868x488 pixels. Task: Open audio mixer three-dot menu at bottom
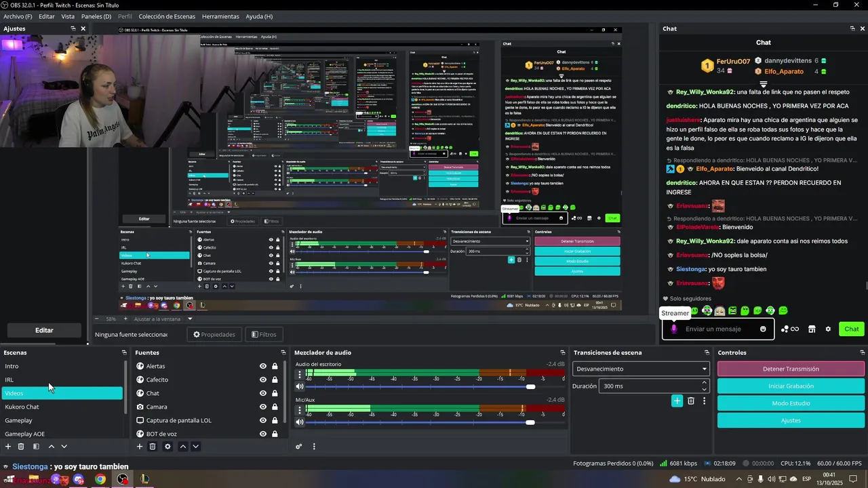(x=314, y=447)
